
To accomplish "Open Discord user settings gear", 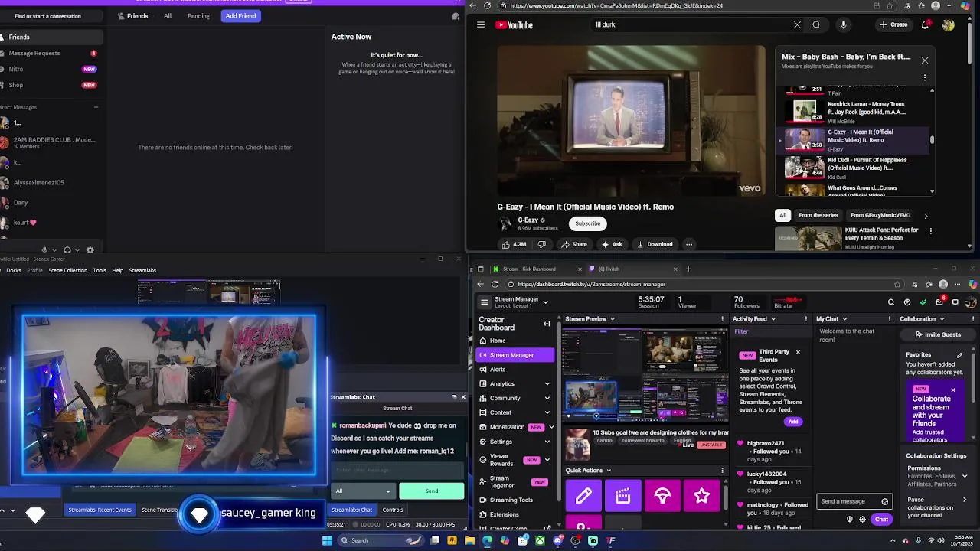I will 90,249.
